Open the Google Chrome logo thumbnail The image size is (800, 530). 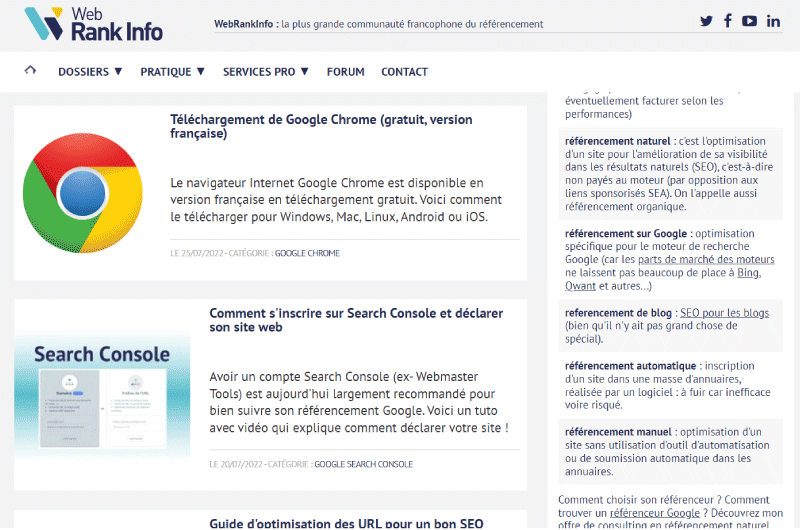83,193
